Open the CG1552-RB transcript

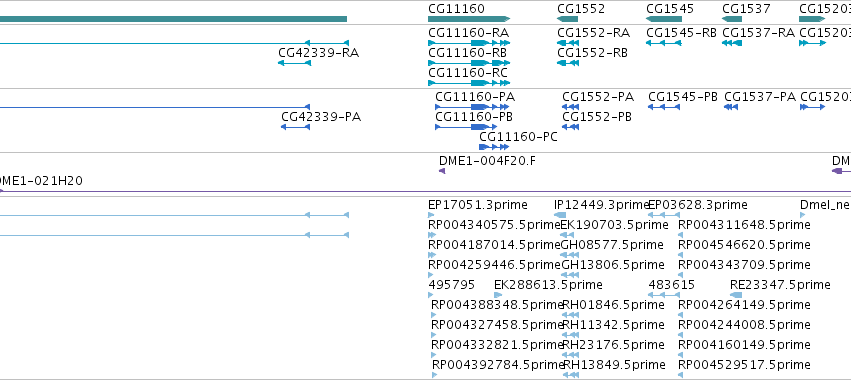[x=592, y=53]
